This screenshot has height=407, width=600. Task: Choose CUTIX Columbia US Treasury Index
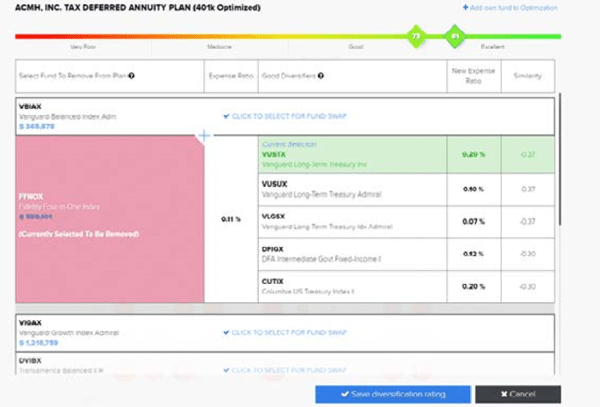350,286
